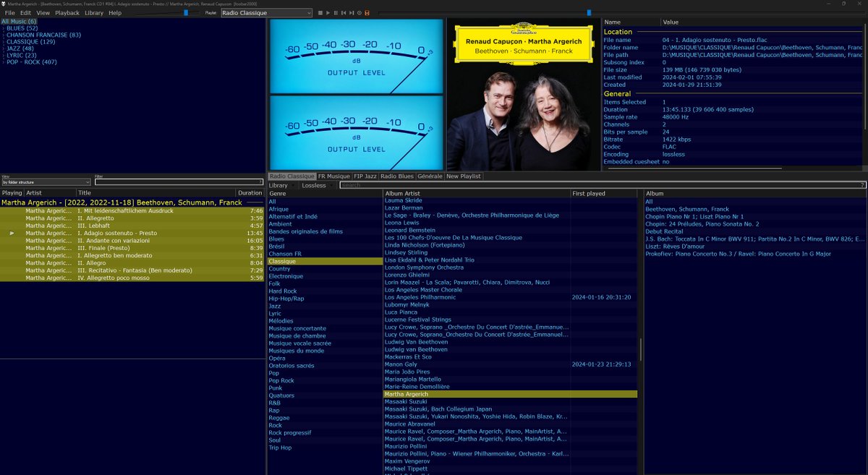This screenshot has width=868, height=475.
Task: Click the orange icon after playback buttons
Action: coord(367,13)
